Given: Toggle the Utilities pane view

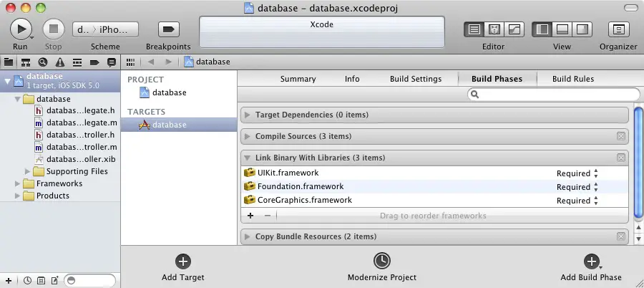Looking at the screenshot, I should point(582,29).
